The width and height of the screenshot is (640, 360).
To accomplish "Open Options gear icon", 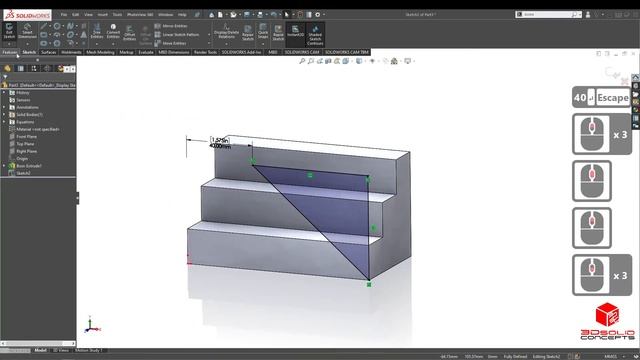I will click(x=318, y=15).
